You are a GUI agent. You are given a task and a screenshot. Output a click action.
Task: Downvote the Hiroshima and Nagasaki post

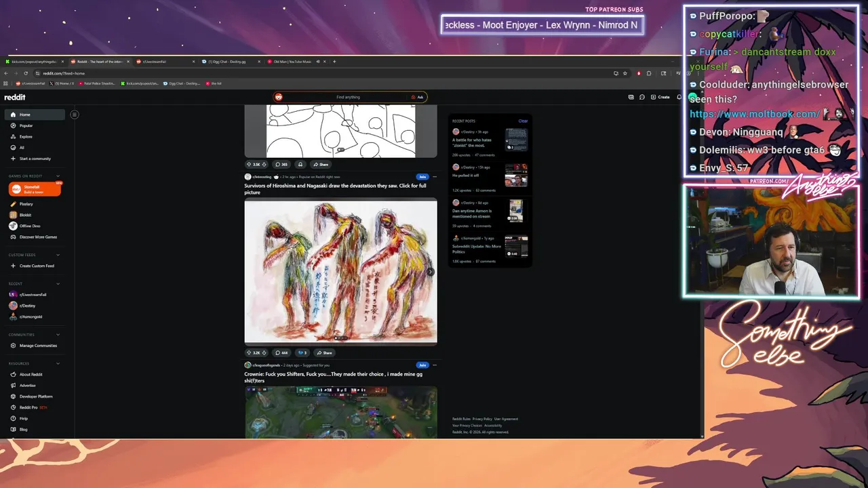(x=266, y=352)
